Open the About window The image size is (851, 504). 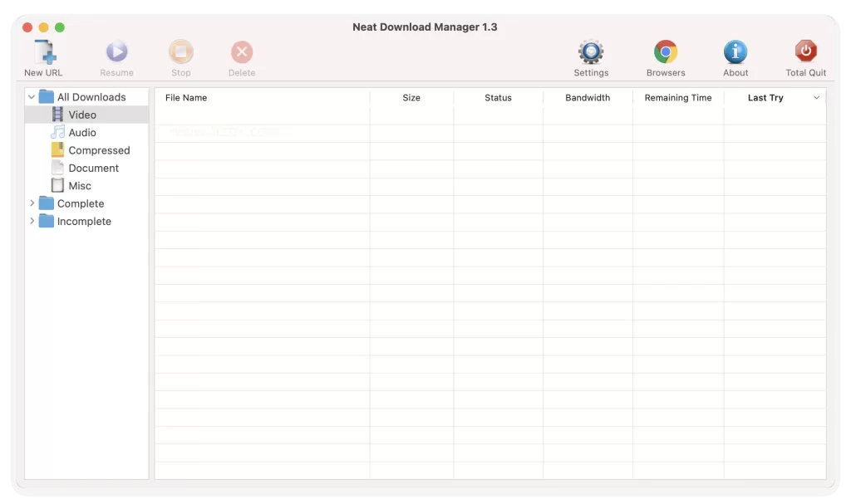pos(735,55)
